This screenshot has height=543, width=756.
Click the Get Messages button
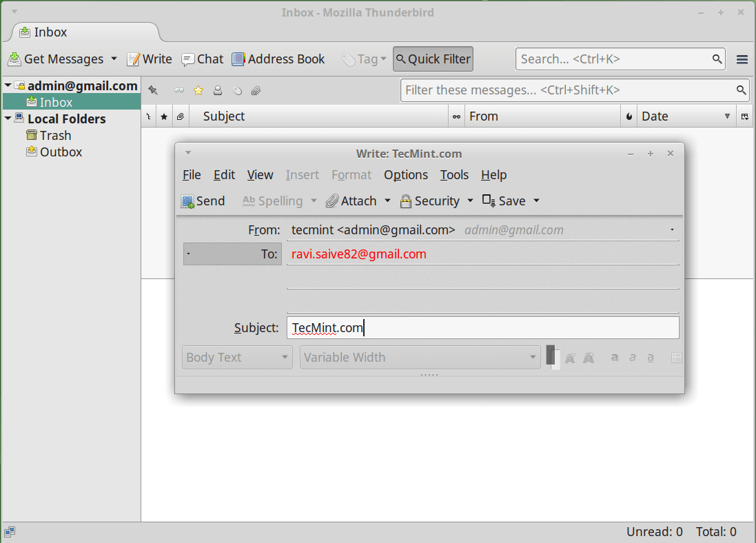[56, 59]
